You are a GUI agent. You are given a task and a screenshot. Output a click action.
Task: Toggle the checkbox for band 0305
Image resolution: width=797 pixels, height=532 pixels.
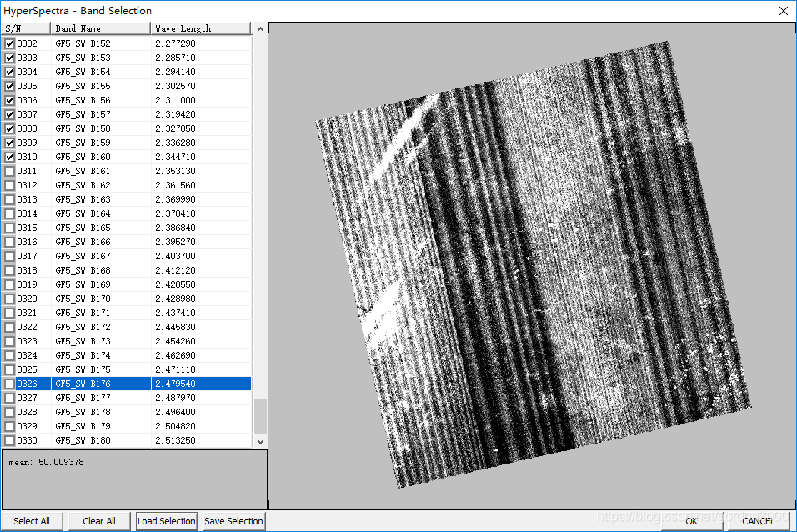pos(9,87)
